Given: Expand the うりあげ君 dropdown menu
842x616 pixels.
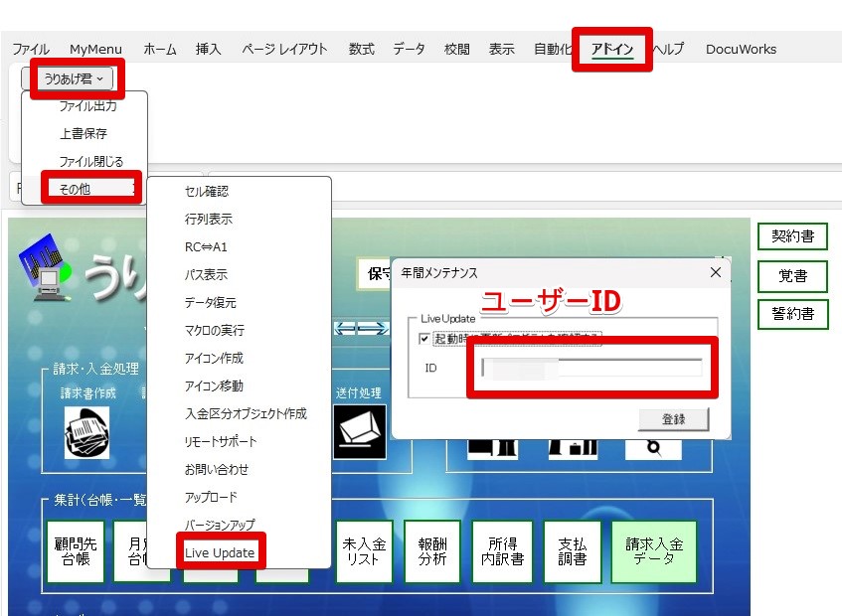Looking at the screenshot, I should point(73,78).
